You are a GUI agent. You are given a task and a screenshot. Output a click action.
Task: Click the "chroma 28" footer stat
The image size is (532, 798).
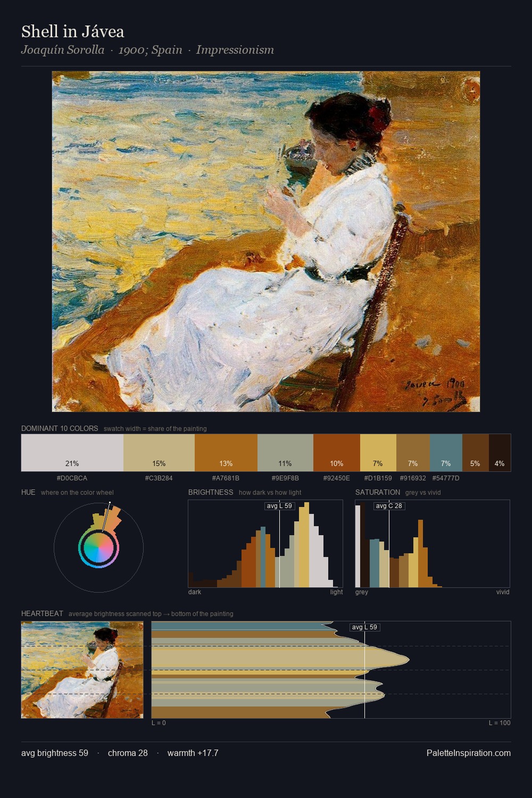[128, 753]
